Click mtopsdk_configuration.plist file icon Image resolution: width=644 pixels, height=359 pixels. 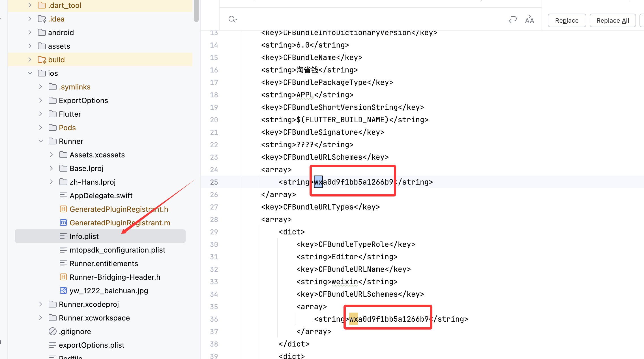point(63,250)
